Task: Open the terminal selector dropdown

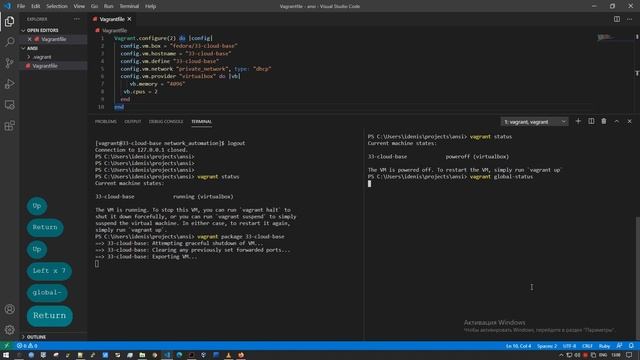Action: (534, 122)
